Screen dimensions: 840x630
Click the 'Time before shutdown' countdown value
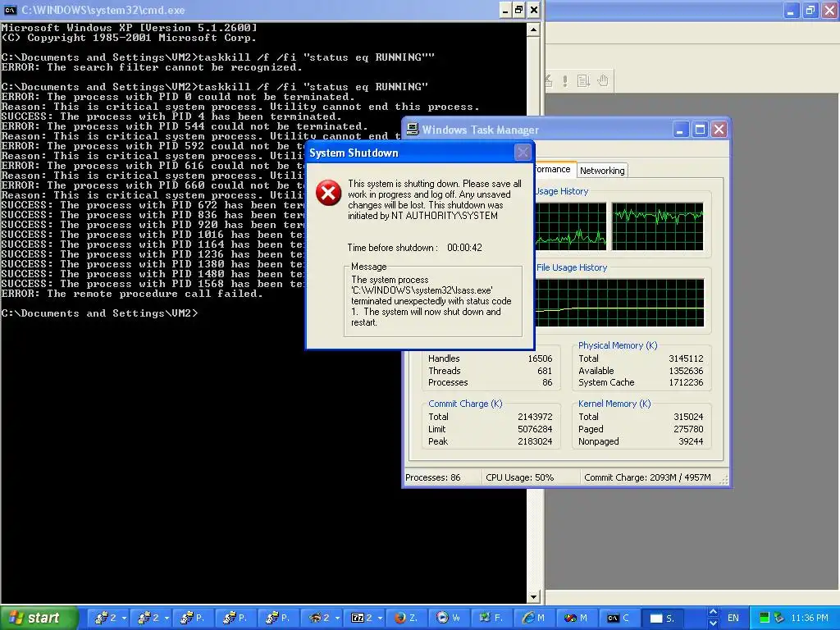(464, 248)
